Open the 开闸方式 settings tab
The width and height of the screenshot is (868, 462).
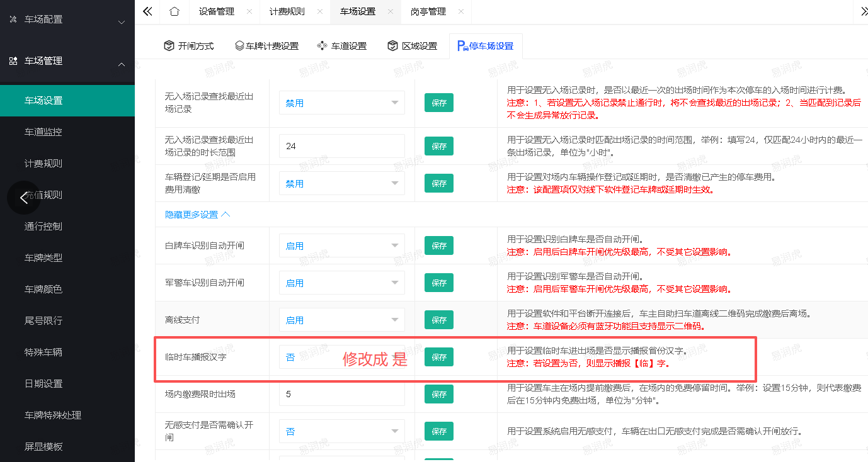coord(189,46)
